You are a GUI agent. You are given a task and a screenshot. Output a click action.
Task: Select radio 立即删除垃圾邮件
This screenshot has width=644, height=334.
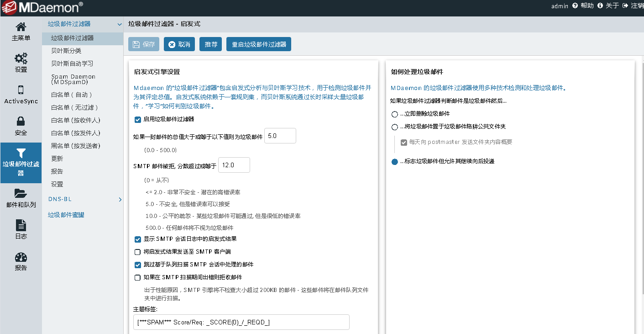click(x=395, y=114)
